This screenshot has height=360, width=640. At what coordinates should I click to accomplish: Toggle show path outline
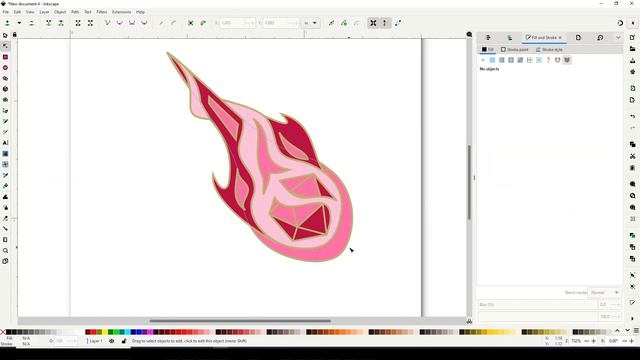(x=398, y=23)
